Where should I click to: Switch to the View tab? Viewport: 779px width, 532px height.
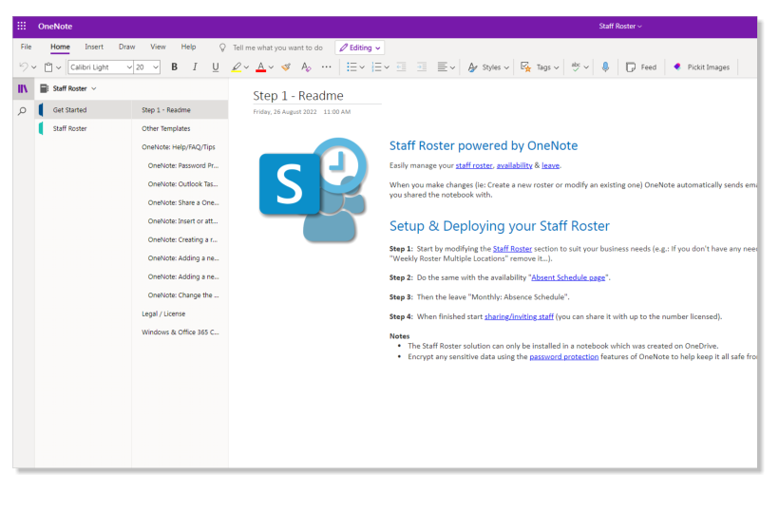tap(158, 47)
